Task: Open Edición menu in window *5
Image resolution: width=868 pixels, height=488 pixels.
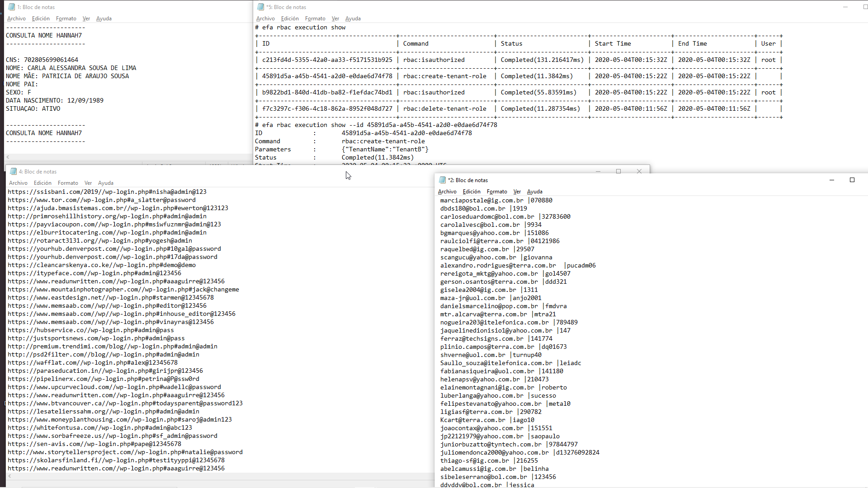Action: [290, 19]
